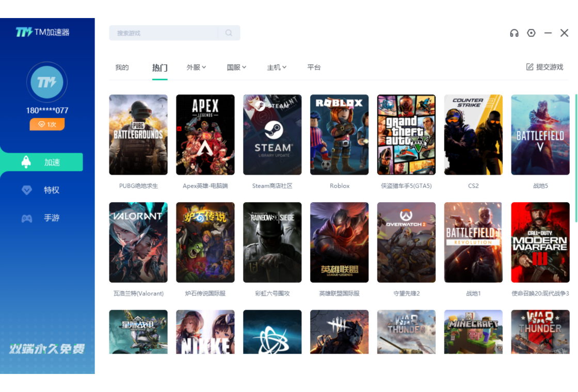Click the game list vertical scrollbar

point(576,158)
